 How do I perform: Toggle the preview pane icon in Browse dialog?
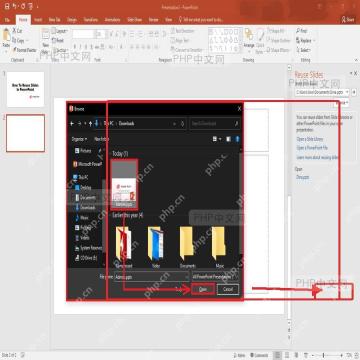229,139
